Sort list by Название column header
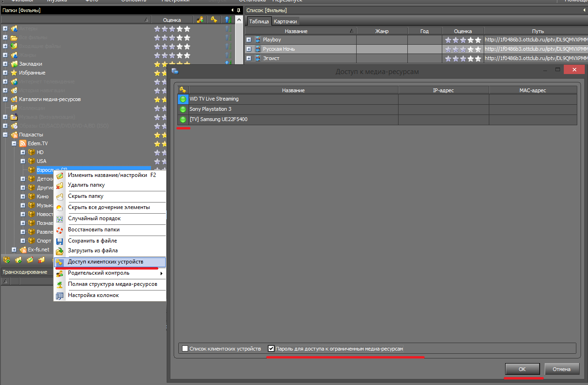The image size is (588, 385). tap(296, 31)
